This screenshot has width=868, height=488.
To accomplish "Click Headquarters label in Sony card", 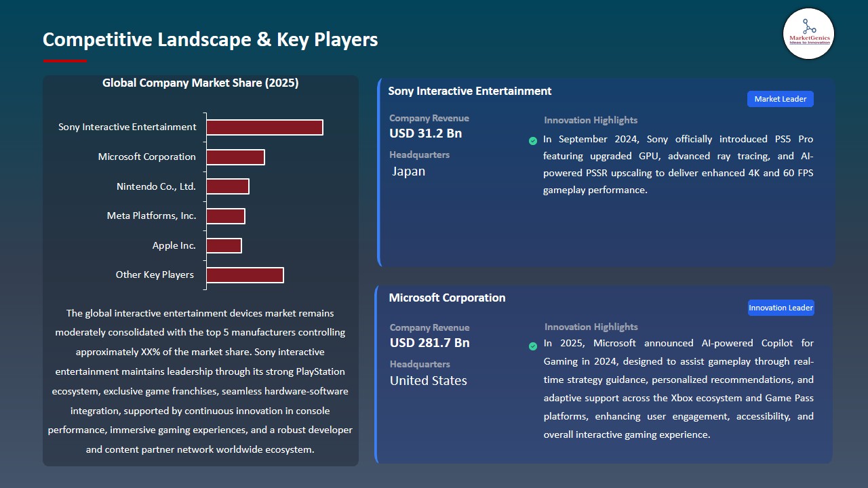I will coord(420,155).
